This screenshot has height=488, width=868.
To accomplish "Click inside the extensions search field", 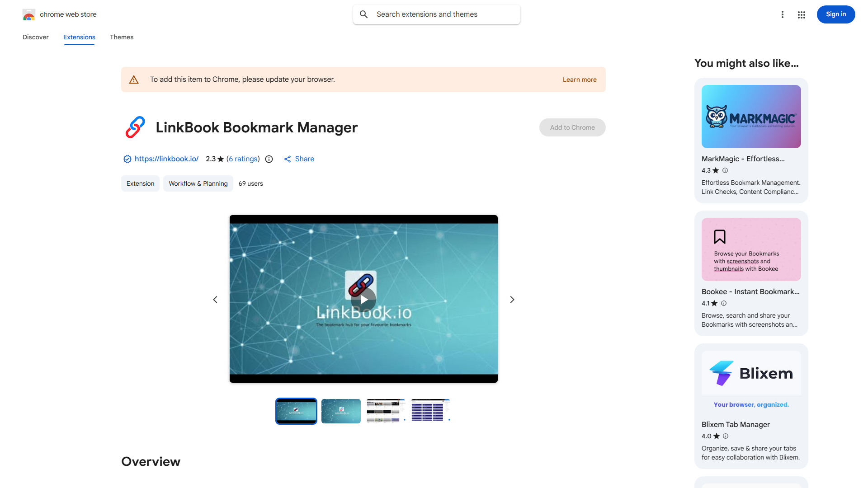I will pos(436,14).
